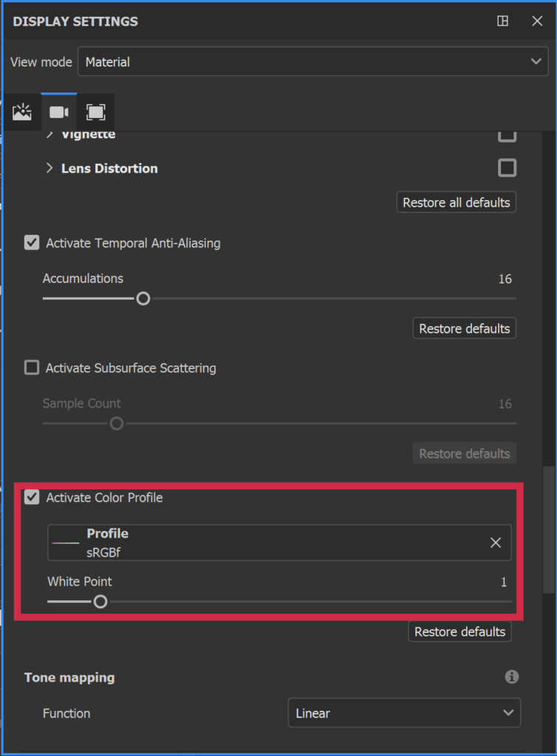The image size is (557, 756).
Task: Expand the Vignette section chevron
Action: tap(49, 135)
